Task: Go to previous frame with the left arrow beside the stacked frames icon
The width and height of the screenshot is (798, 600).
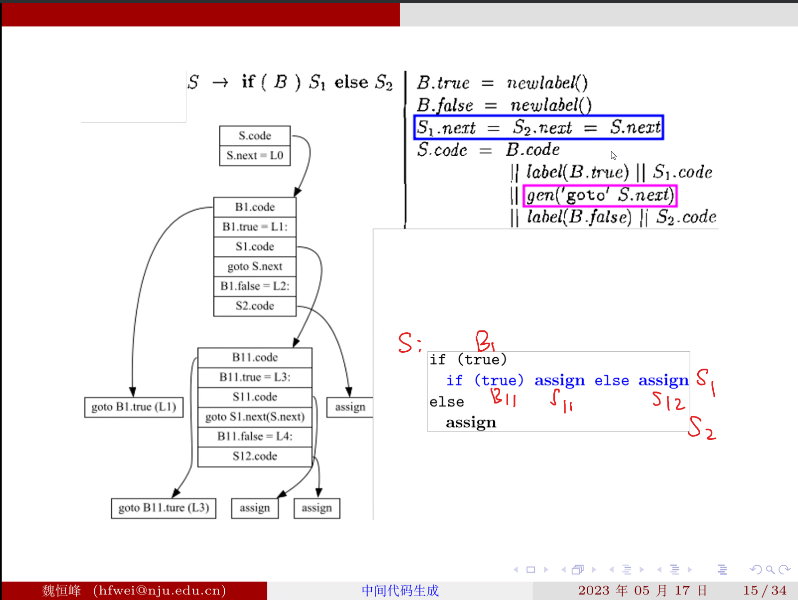Action: [563, 569]
